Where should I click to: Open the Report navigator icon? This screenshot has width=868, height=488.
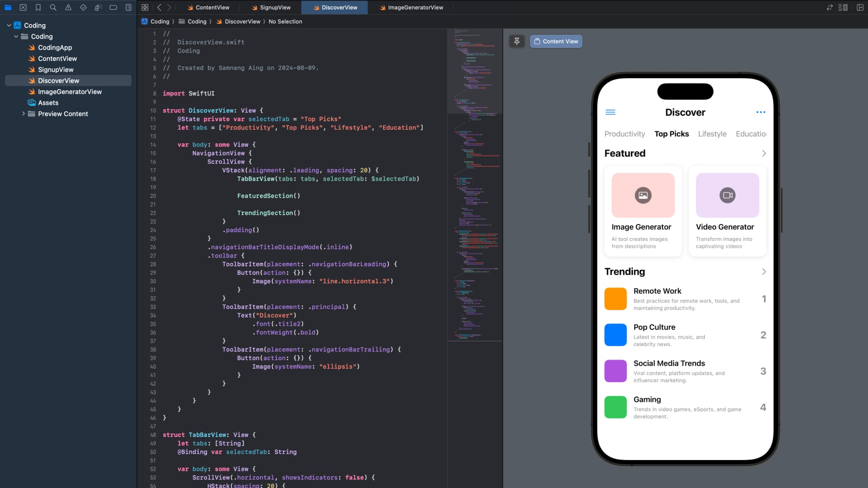tap(128, 7)
